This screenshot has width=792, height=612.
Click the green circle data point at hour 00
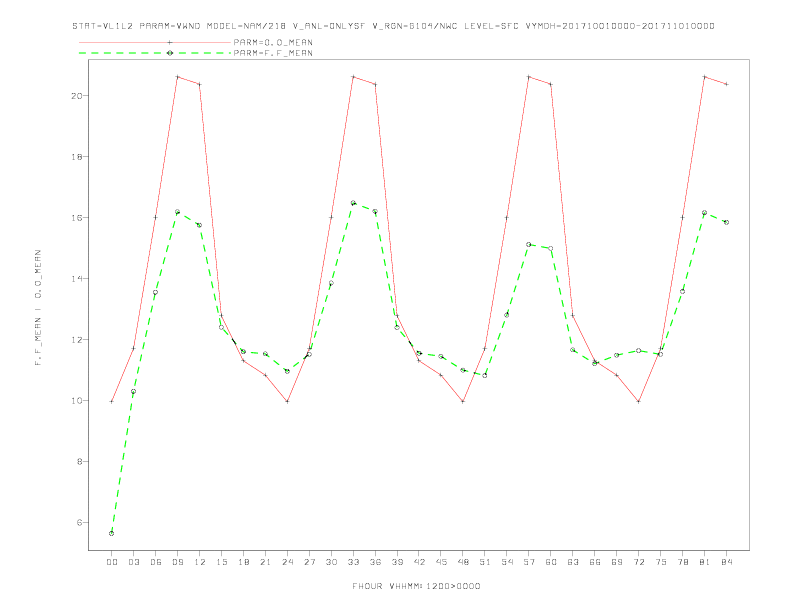pos(112,533)
